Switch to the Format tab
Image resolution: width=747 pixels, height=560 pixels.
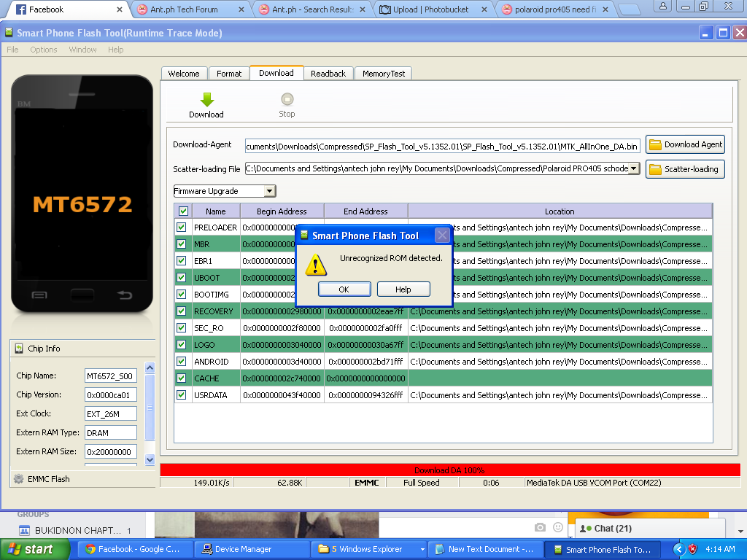[229, 74]
